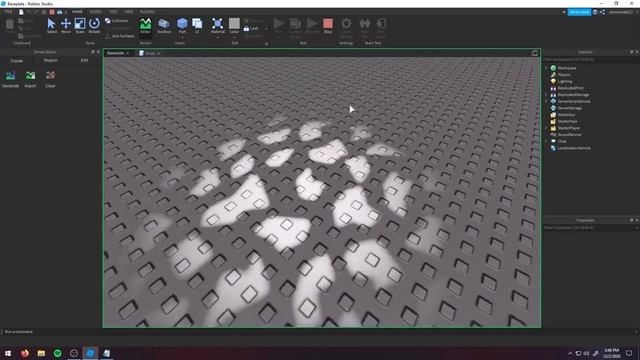Activate the Scale tool
640x360 pixels.
[x=80, y=26]
